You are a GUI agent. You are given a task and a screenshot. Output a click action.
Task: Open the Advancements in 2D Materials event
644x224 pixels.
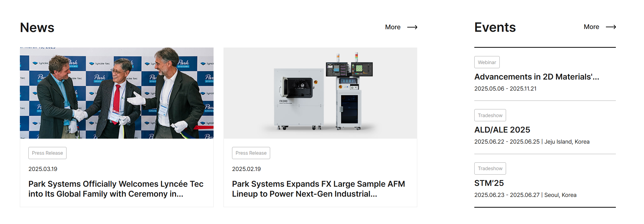537,77
